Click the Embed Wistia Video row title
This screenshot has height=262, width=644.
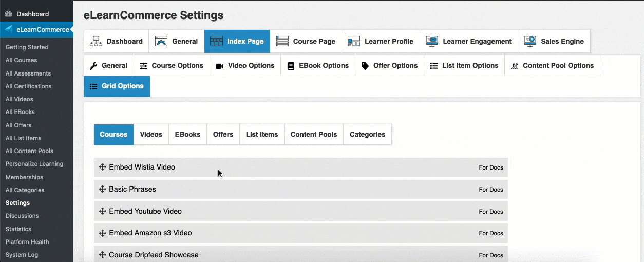(x=142, y=167)
